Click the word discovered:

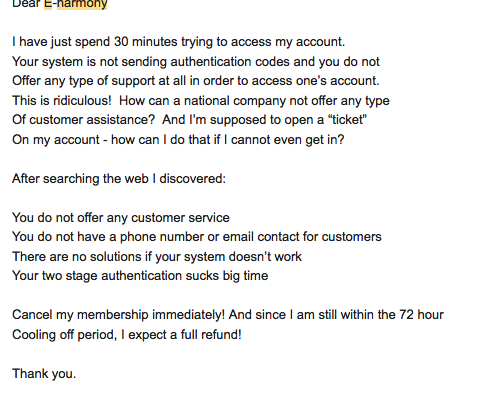coord(193,179)
